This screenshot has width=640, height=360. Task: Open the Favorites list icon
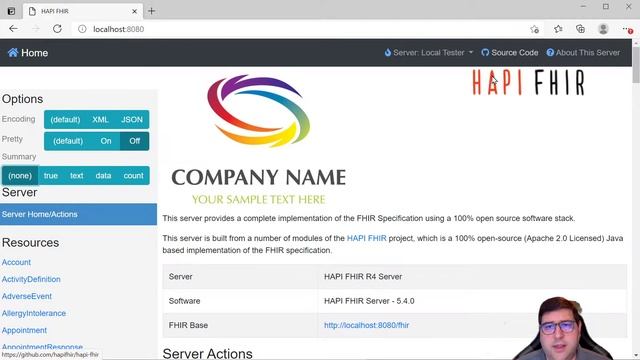pyautogui.click(x=558, y=29)
